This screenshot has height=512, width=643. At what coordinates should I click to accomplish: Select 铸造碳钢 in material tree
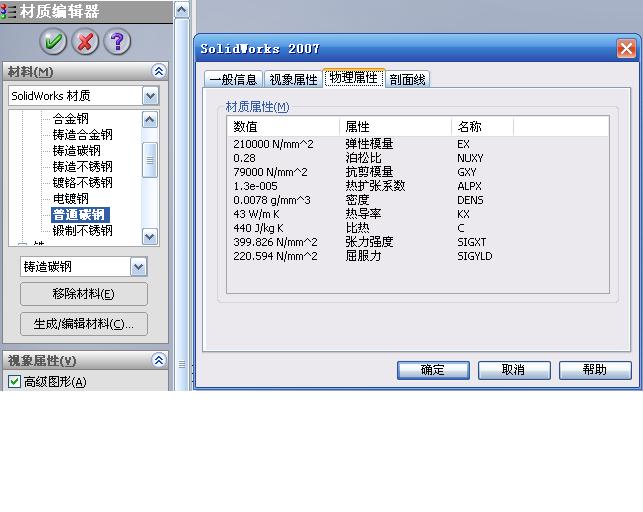pyautogui.click(x=76, y=150)
